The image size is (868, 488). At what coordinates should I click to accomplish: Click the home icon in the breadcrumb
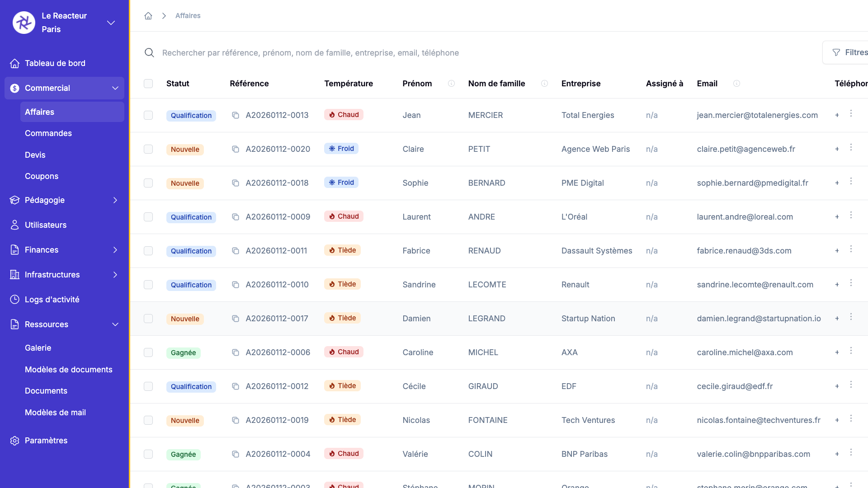(x=148, y=15)
